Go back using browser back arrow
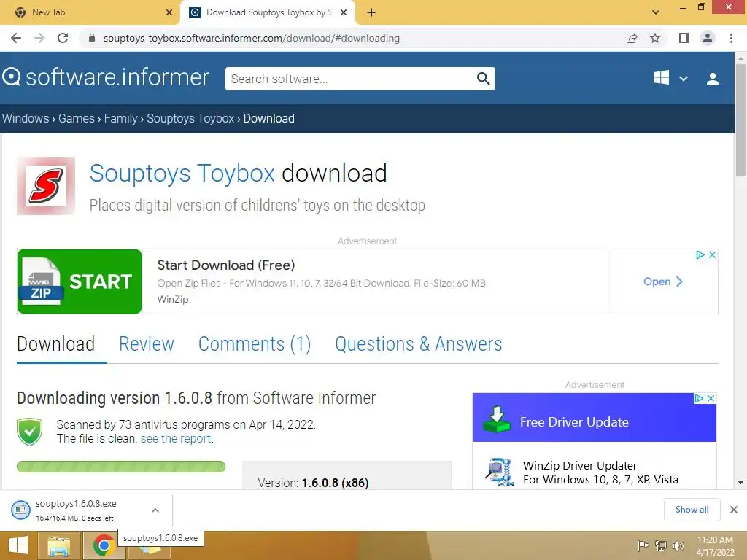 [x=16, y=38]
